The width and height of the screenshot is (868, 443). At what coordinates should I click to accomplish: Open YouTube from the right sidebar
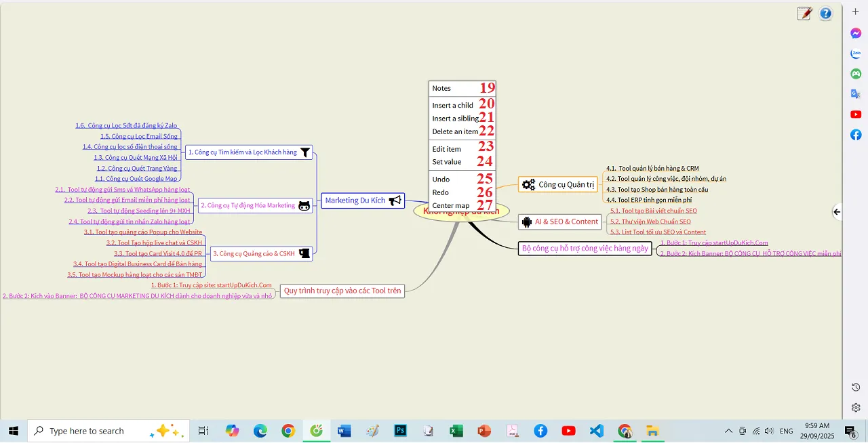click(x=856, y=114)
